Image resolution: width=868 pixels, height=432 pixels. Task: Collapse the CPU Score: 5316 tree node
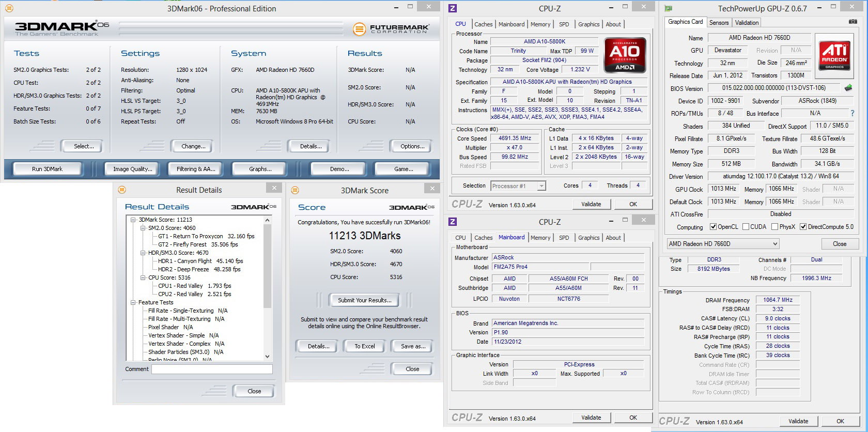coord(143,277)
